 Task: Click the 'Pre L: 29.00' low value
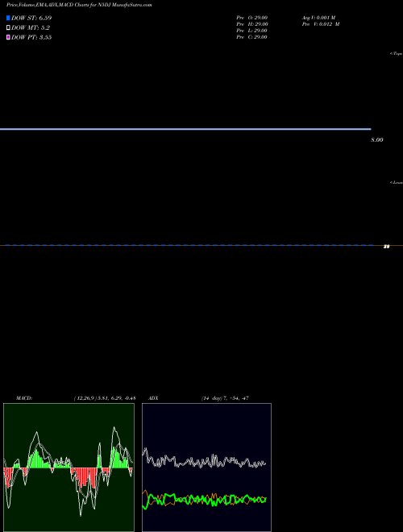(251, 31)
